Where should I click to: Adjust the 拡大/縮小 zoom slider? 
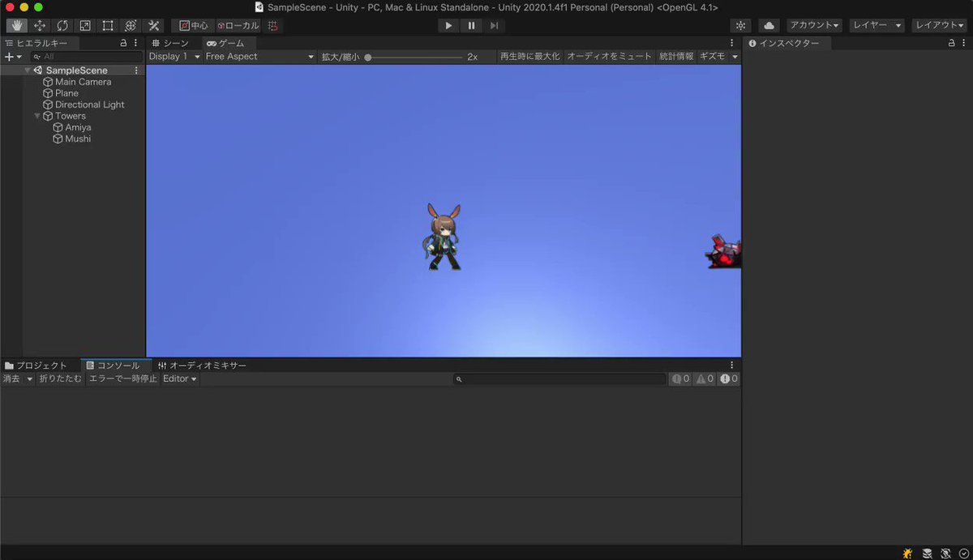(x=414, y=57)
